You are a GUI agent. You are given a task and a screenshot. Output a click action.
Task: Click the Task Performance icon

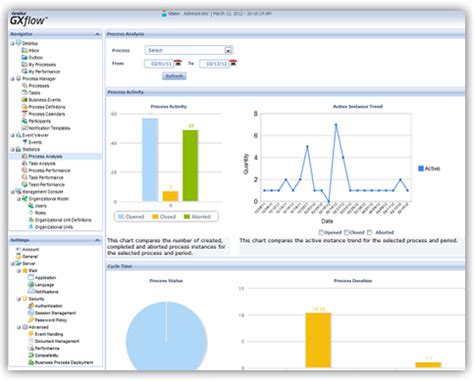click(x=24, y=177)
